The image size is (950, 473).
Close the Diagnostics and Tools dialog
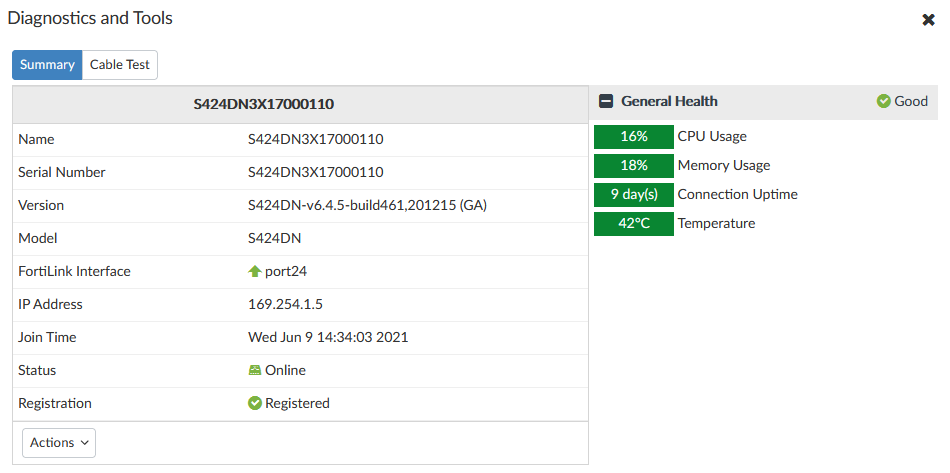tap(928, 20)
